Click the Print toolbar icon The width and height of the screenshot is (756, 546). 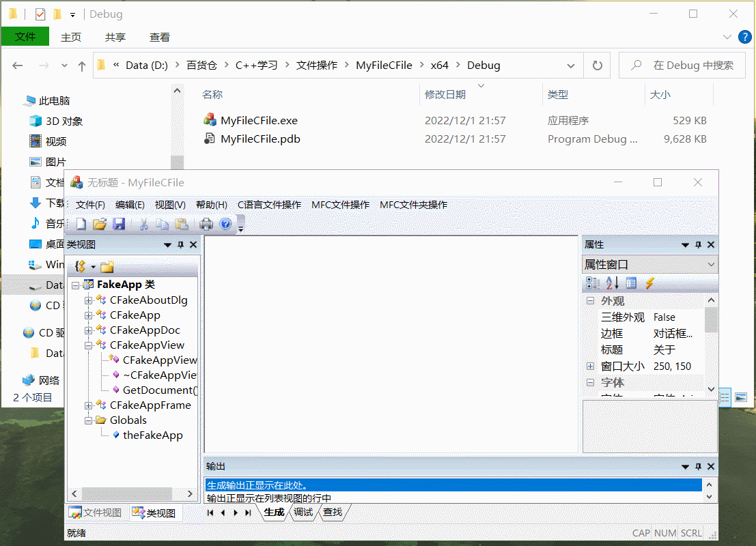206,224
